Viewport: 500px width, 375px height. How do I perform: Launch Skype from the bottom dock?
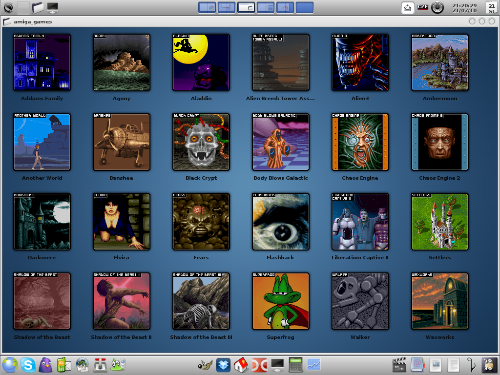[28, 365]
